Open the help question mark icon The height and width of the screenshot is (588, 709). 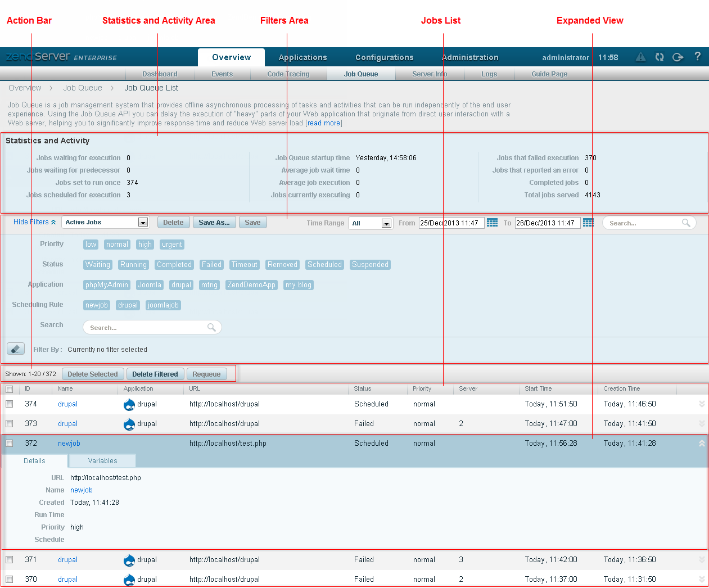[x=697, y=56]
